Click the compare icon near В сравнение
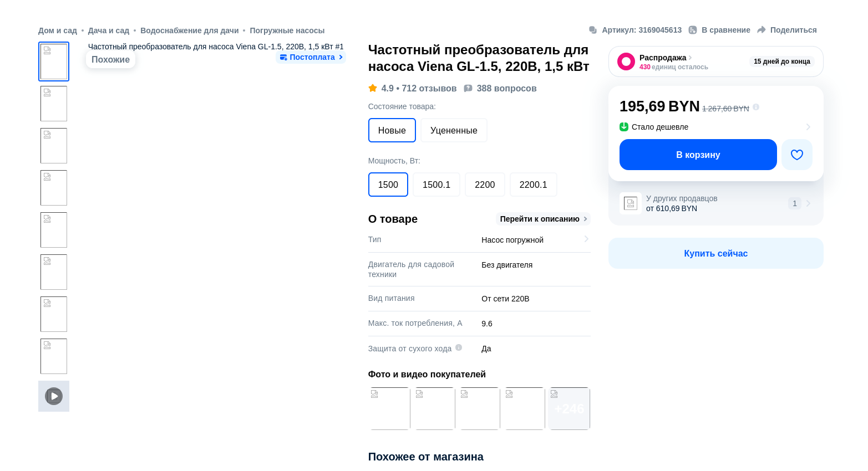The image size is (868, 471). click(x=693, y=30)
